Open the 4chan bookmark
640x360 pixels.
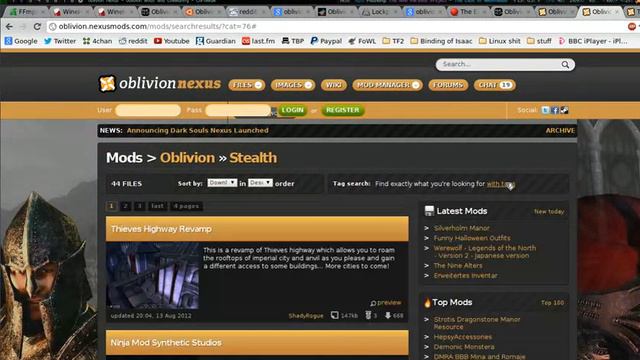[x=97, y=41]
